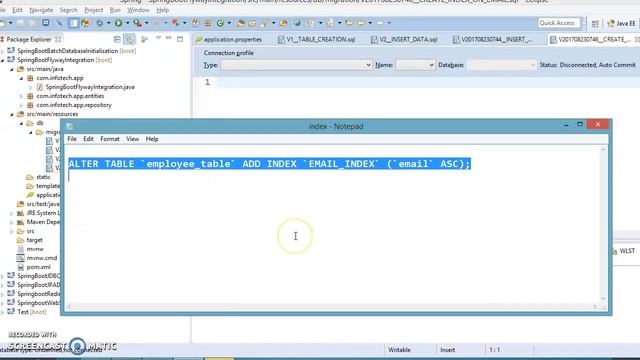Expand com.infotech.app.entities package
640x360 pixels.
pos(22,96)
